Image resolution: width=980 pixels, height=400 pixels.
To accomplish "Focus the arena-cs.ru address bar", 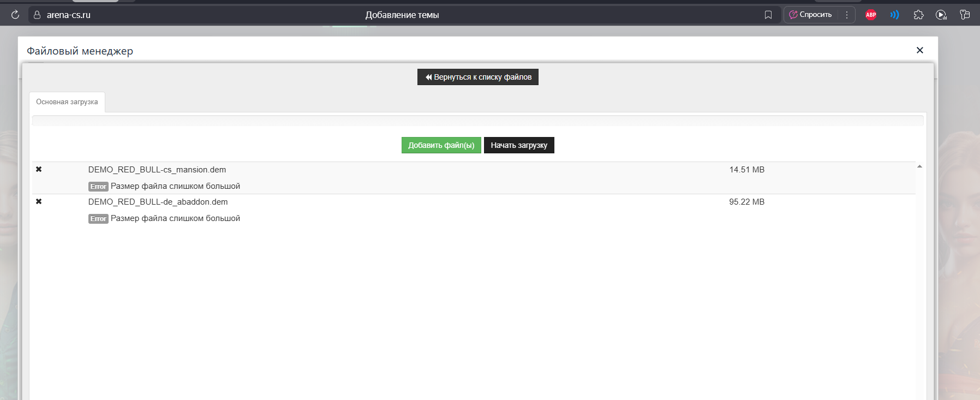I will [x=218, y=15].
